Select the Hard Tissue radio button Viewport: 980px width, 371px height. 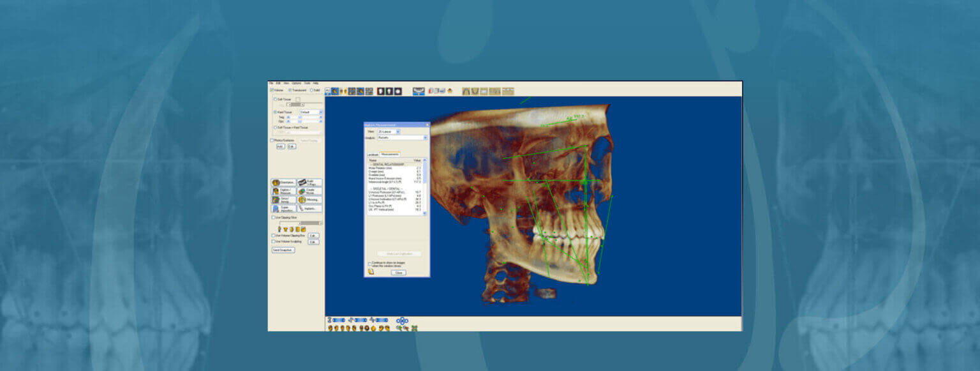click(276, 112)
